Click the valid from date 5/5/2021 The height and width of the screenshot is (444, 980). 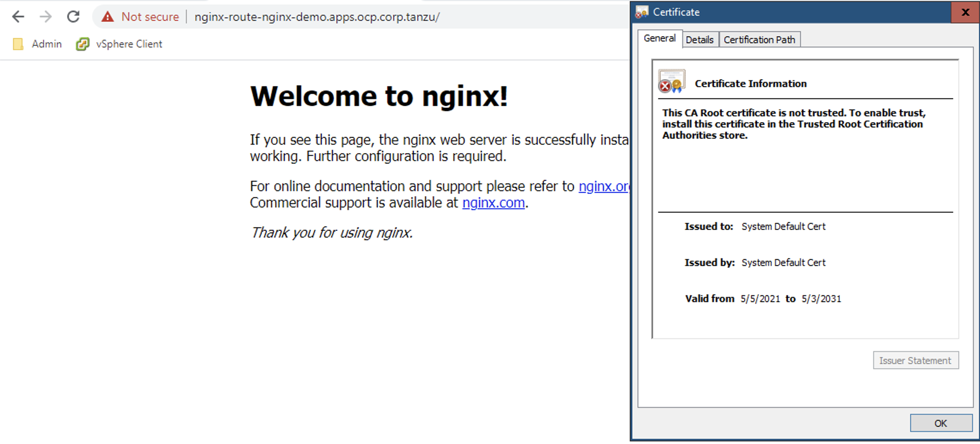click(760, 299)
